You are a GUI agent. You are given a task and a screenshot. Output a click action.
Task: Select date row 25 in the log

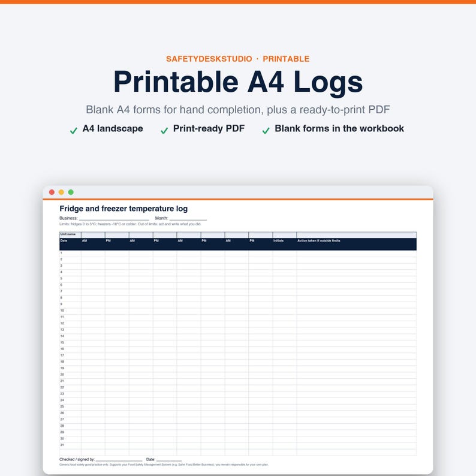click(x=238, y=407)
